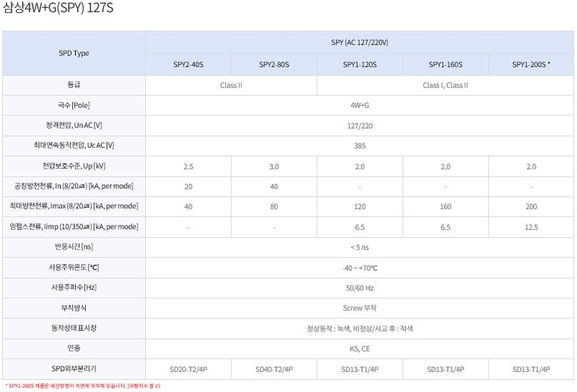This screenshot has height=392, width=577.
Task: Click the SD13-T1/4P cell under SPY1-120S
Action: (360, 369)
